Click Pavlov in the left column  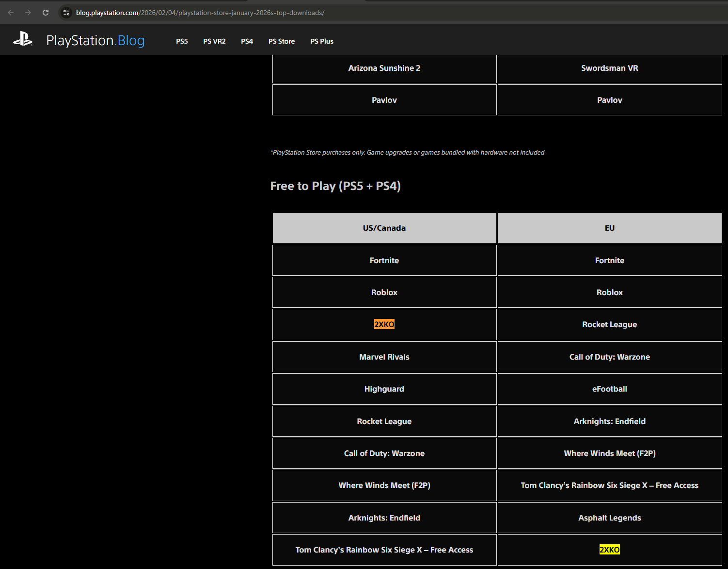(384, 100)
